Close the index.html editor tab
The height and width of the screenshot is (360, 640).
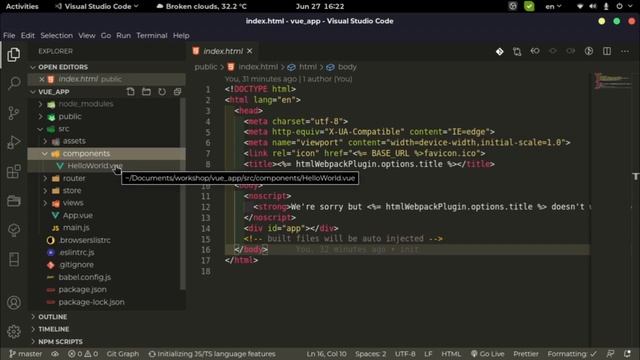[x=249, y=51]
